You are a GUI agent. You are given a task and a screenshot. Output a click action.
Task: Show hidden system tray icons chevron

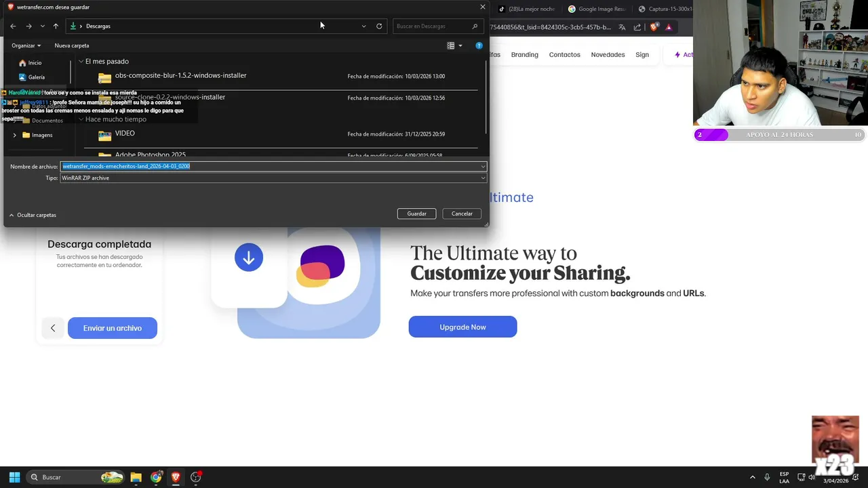point(752,477)
